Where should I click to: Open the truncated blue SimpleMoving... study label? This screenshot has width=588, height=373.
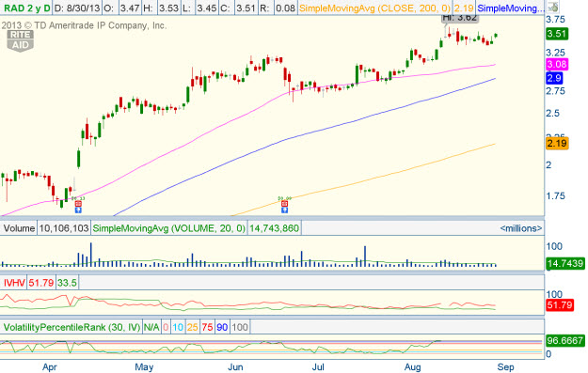click(509, 8)
